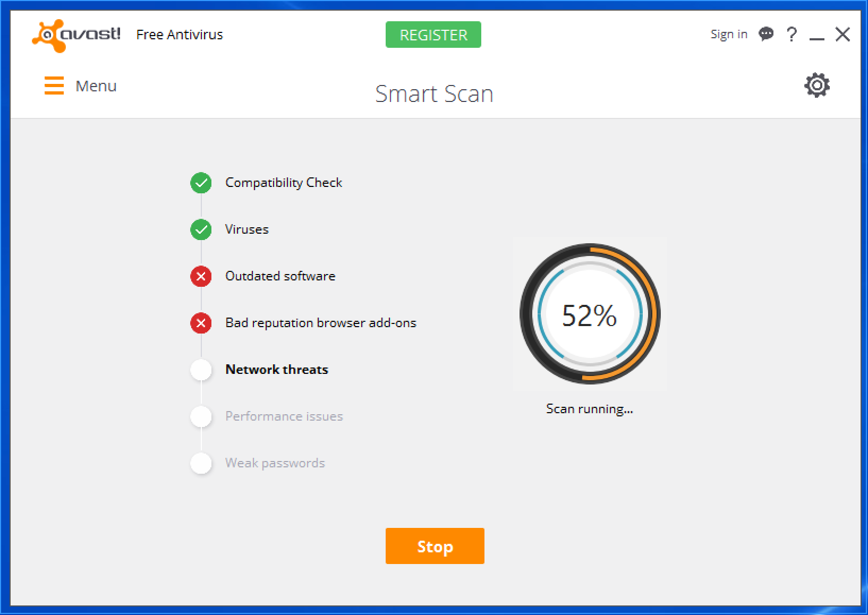Click the 52% circular progress indicator

(x=590, y=314)
